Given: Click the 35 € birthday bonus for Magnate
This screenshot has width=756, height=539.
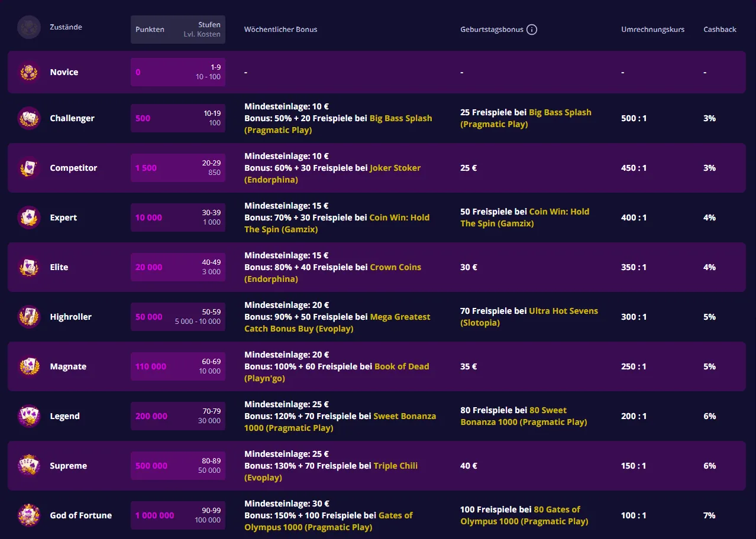Looking at the screenshot, I should point(469,366).
